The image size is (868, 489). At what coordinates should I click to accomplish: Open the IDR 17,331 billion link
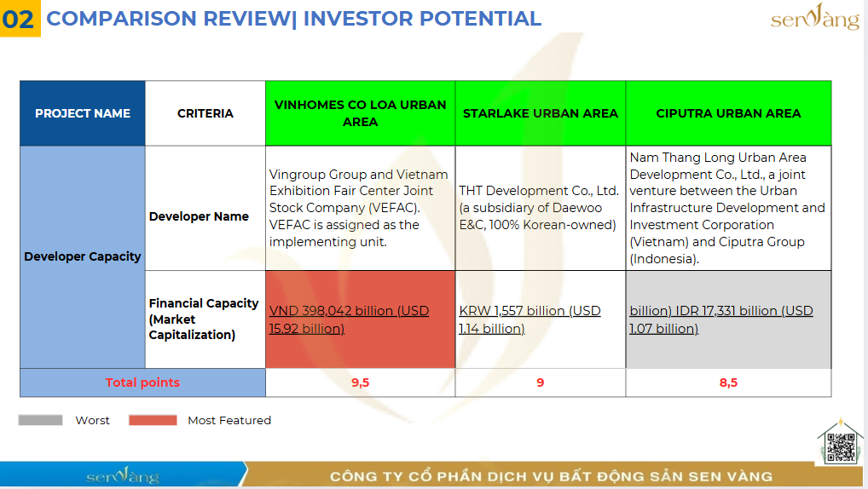[x=720, y=319]
